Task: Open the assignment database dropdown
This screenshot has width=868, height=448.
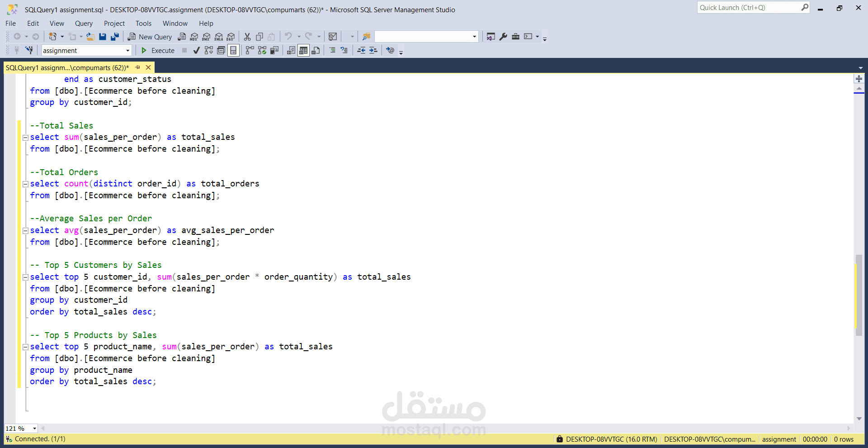Action: point(128,51)
